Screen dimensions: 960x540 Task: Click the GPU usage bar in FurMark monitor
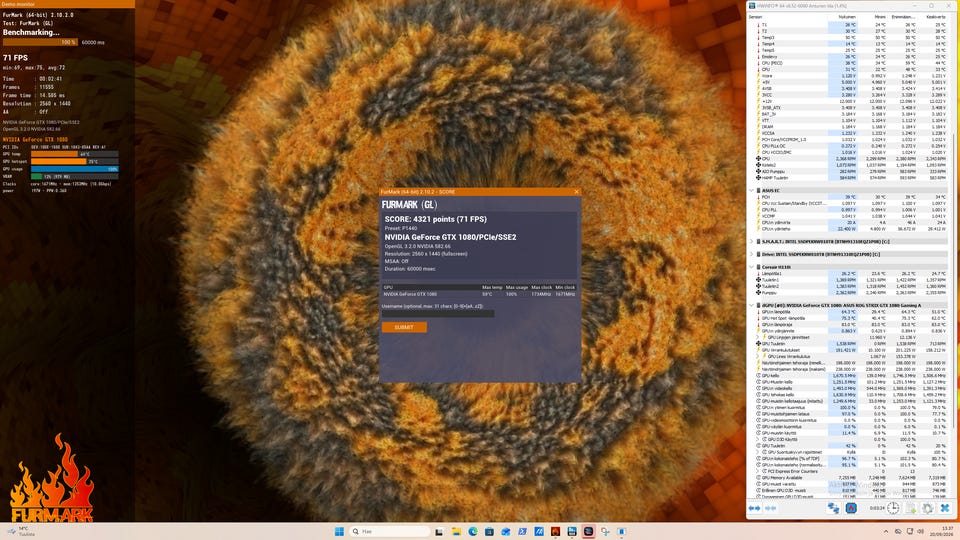pyautogui.click(x=74, y=169)
